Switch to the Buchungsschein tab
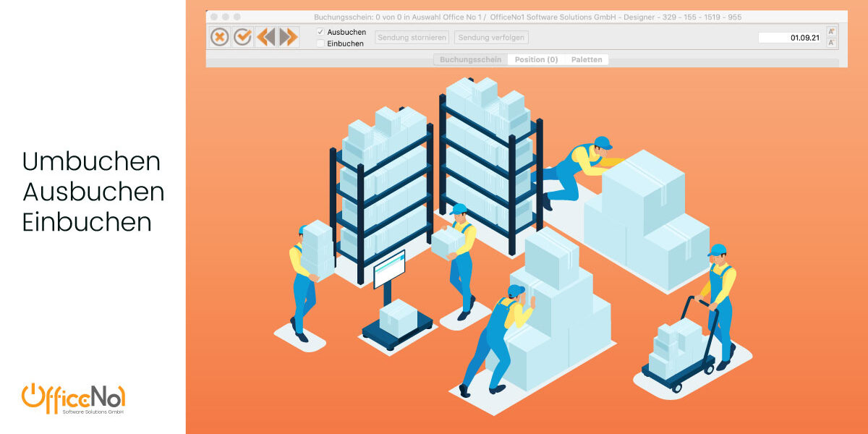 pyautogui.click(x=470, y=60)
